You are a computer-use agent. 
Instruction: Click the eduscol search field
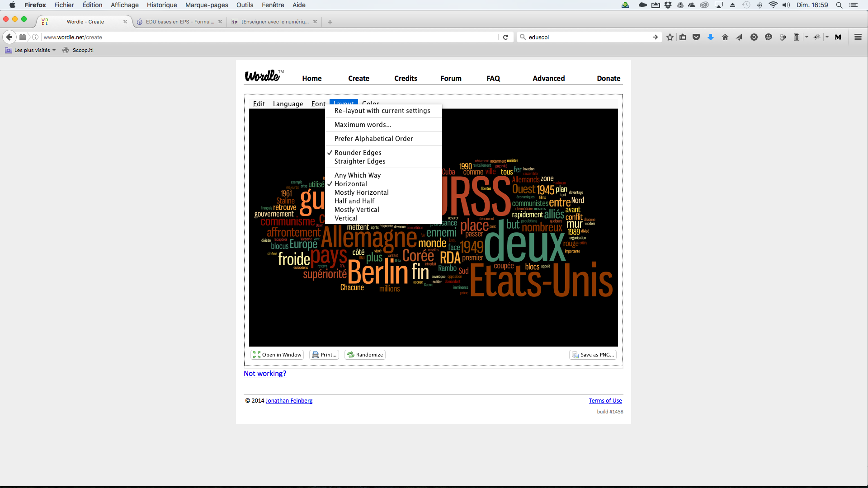tap(589, 37)
